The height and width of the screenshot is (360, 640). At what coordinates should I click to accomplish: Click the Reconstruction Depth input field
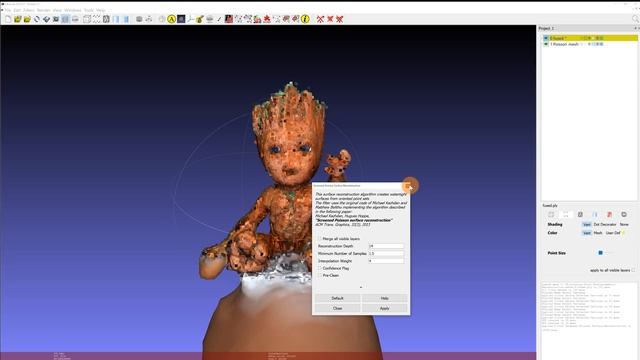[386, 246]
